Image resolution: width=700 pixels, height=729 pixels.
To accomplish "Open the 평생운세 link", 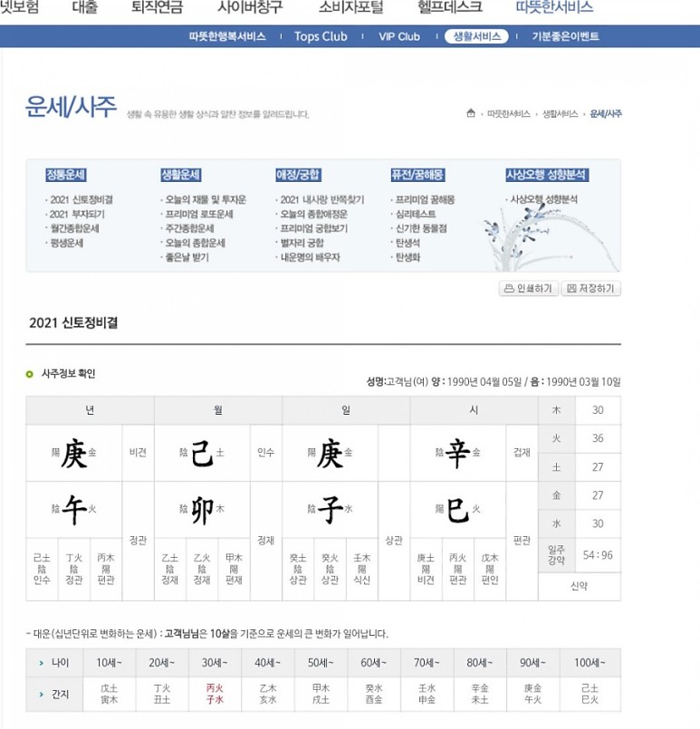I will [66, 244].
